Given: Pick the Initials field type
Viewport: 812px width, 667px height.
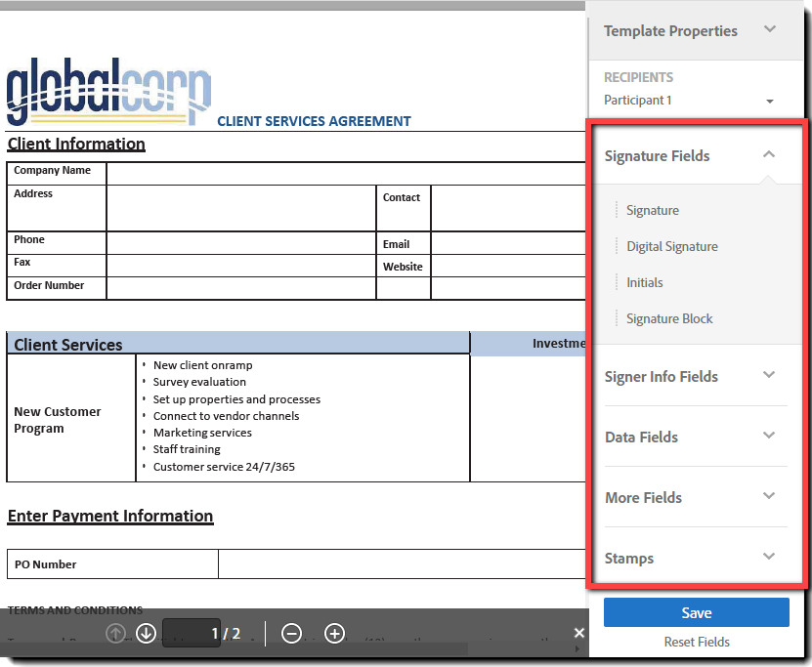Looking at the screenshot, I should tap(643, 282).
